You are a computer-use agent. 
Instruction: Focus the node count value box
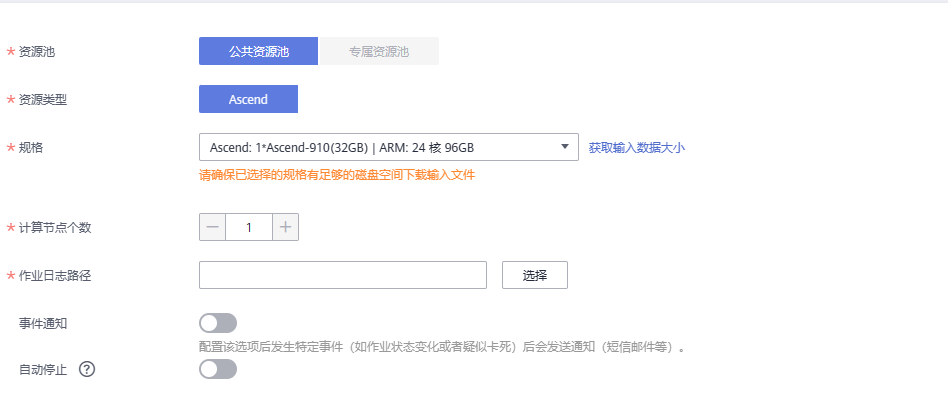coord(249,227)
